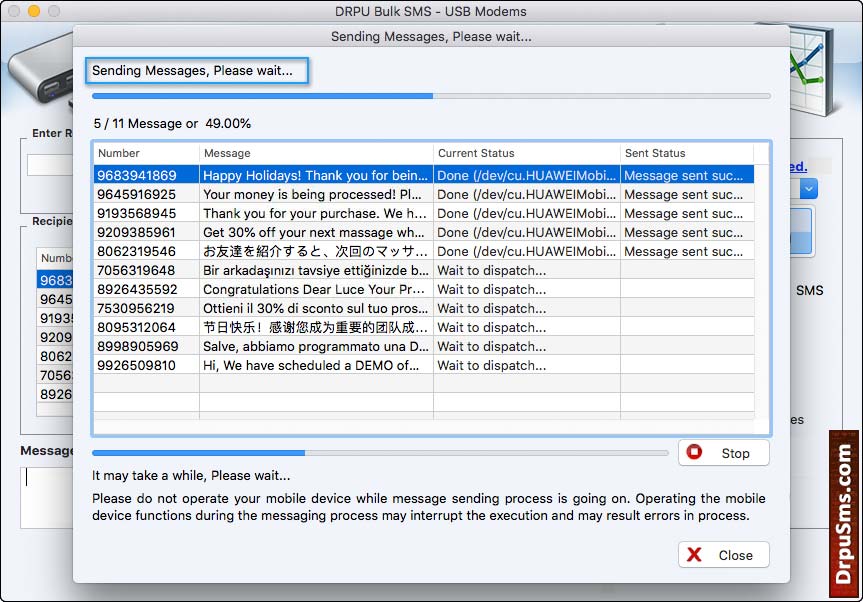
Task: Select row with number 8998905969
Action: [423, 346]
